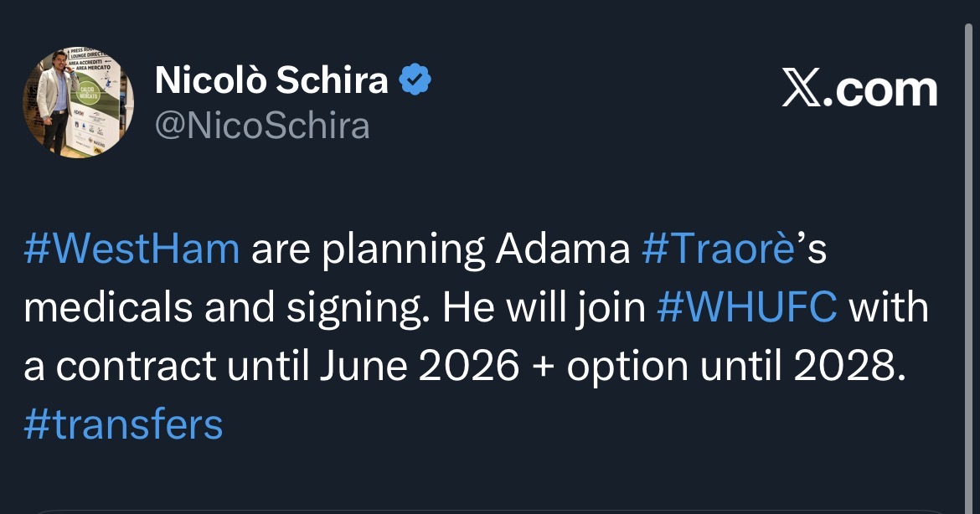The height and width of the screenshot is (514, 980).
Task: Click the #Traorè hashtag
Action: point(717,251)
